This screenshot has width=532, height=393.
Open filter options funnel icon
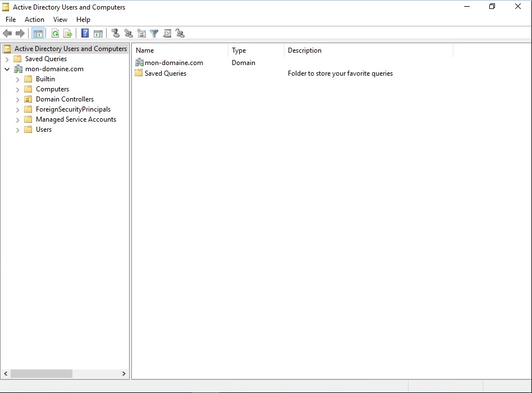154,33
